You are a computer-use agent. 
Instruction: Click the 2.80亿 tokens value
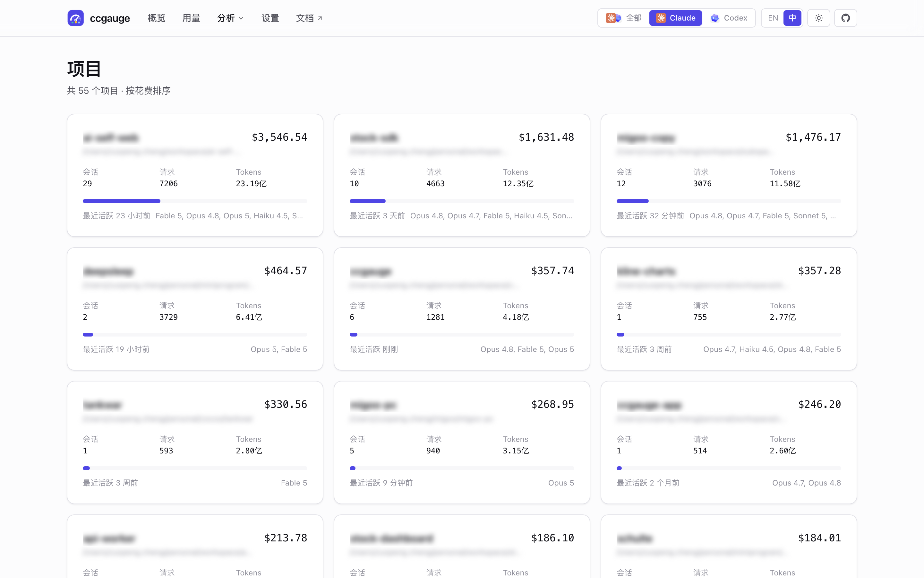pos(249,451)
